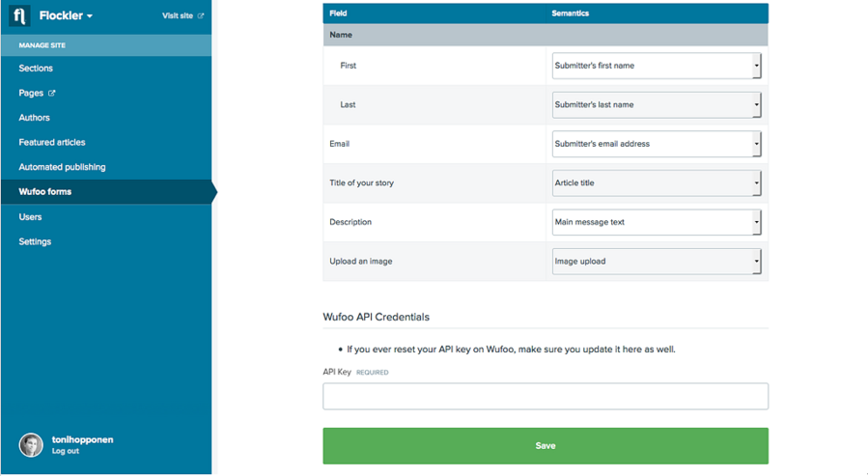Open the Title of your story semantics dropdown
868x476 pixels.
point(657,182)
